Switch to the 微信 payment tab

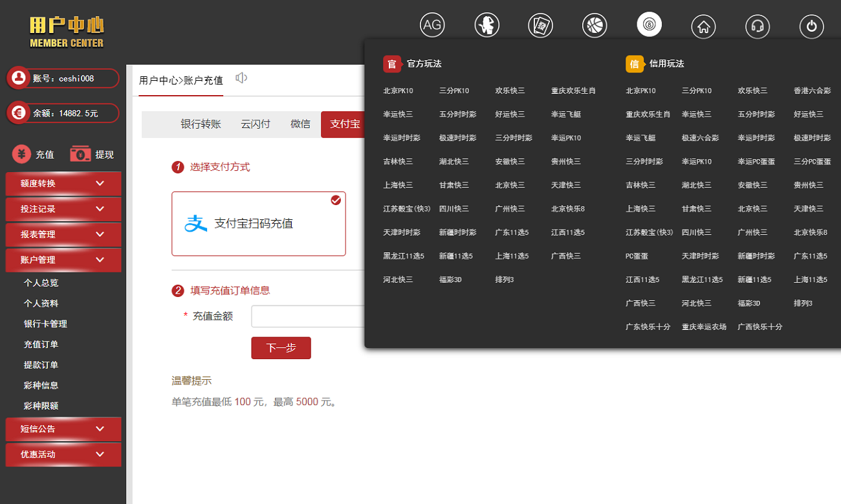point(300,124)
